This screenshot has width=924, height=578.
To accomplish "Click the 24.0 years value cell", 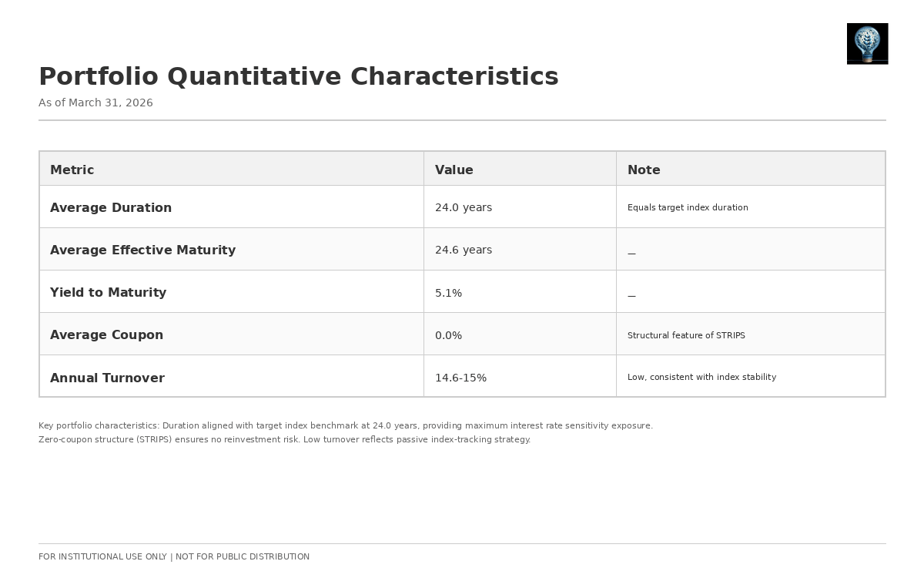I will [463, 208].
